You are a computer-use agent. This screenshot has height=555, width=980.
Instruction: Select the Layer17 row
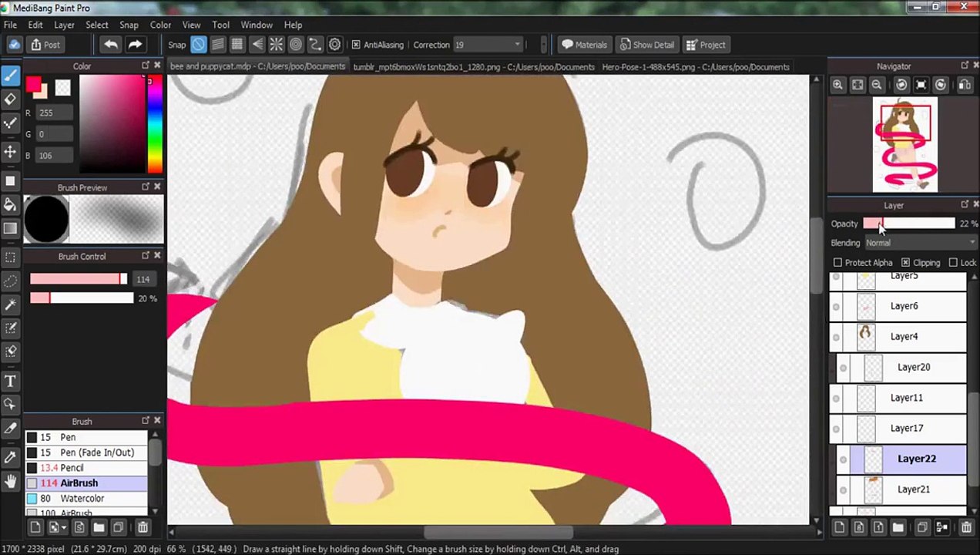[898, 429]
